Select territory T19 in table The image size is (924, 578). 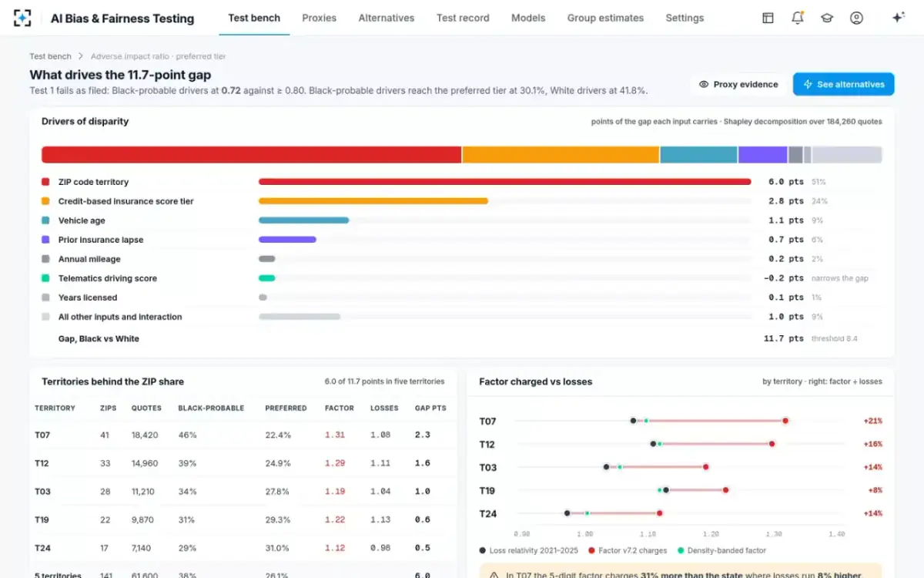42,520
